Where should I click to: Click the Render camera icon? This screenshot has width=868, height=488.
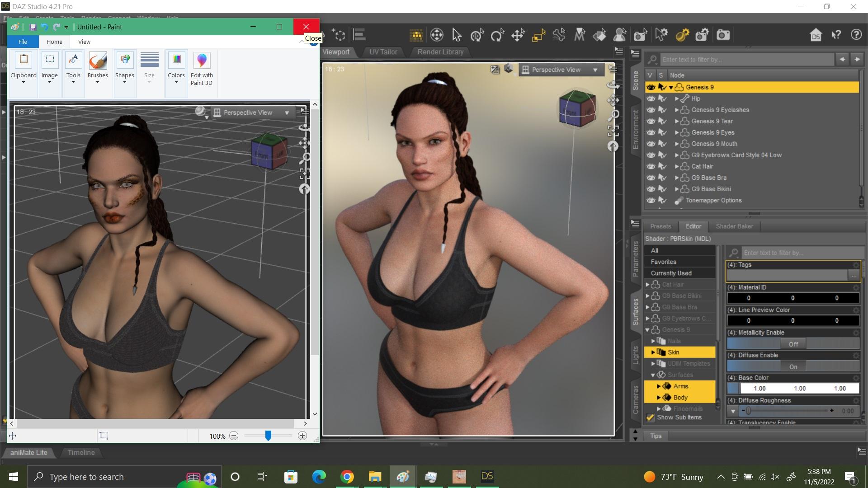723,35
